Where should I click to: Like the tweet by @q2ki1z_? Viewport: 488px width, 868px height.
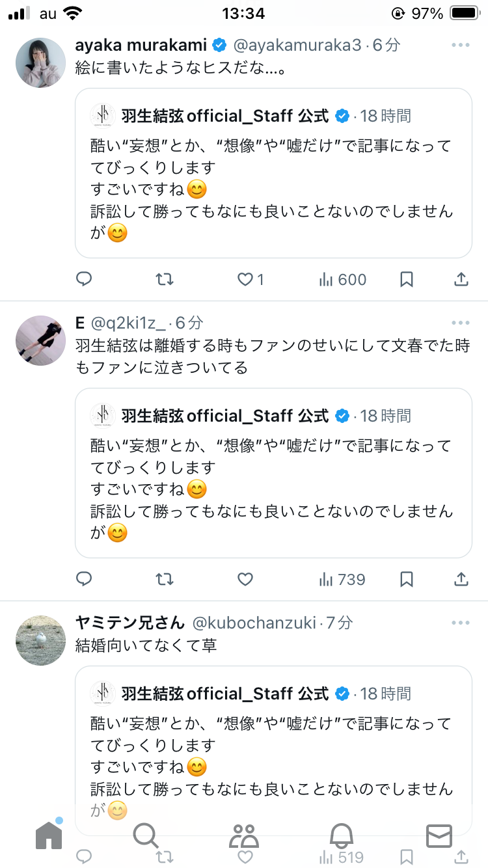(x=245, y=579)
